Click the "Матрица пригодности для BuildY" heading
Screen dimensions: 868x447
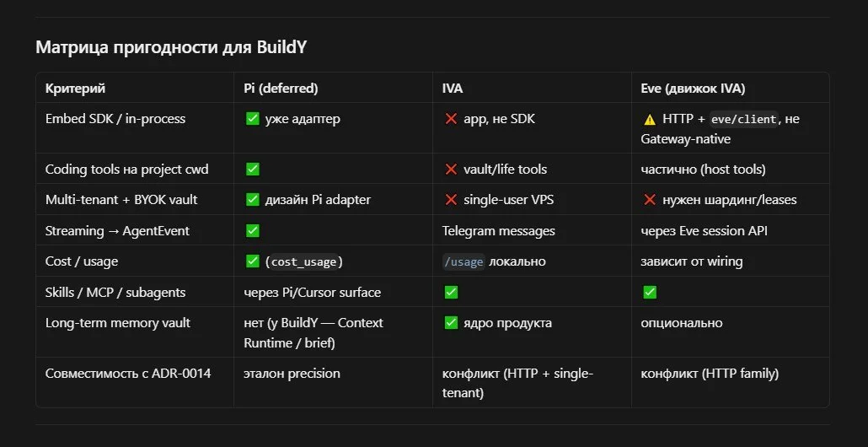(x=171, y=47)
